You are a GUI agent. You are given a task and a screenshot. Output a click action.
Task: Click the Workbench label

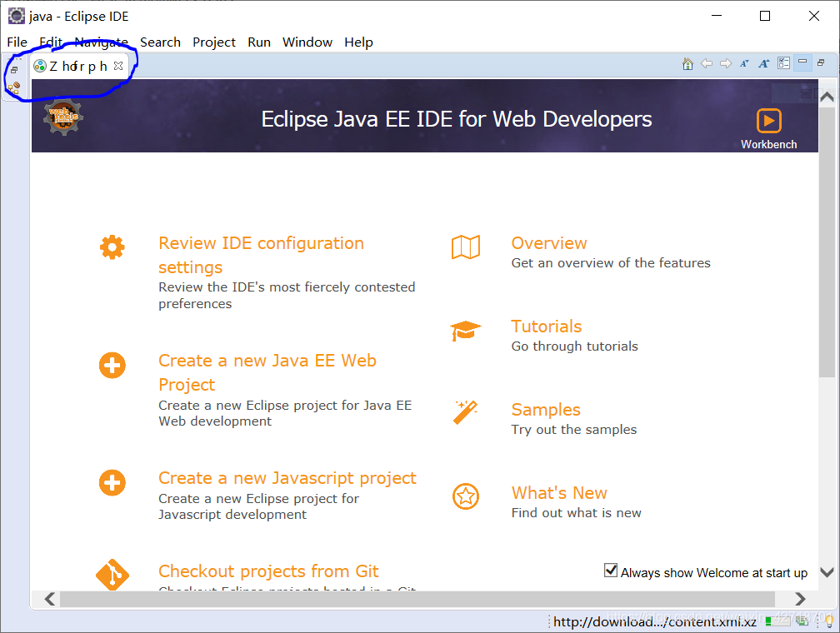click(768, 144)
